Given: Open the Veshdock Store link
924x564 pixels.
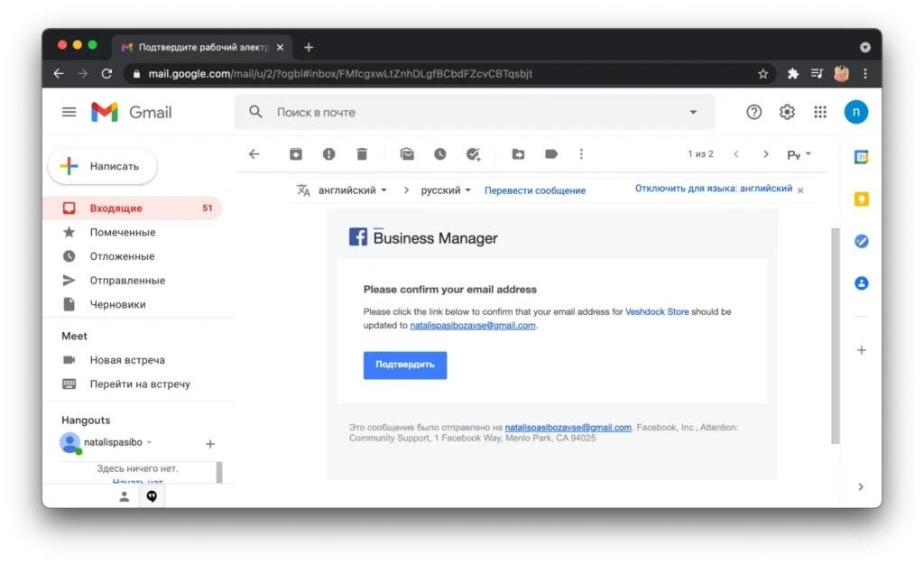Looking at the screenshot, I should coord(657,311).
